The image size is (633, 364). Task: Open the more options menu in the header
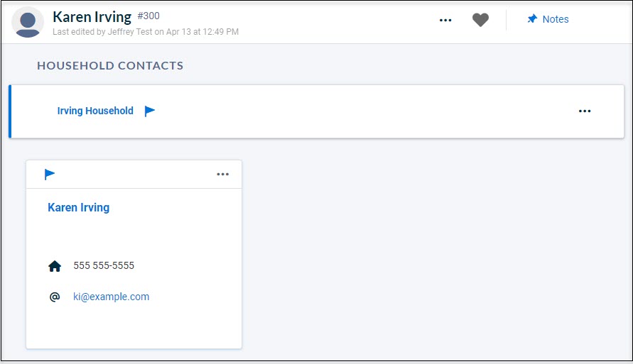click(445, 20)
